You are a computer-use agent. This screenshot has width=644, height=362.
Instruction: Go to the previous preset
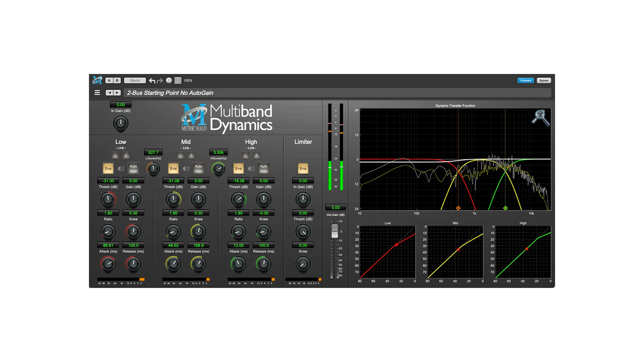tap(109, 93)
